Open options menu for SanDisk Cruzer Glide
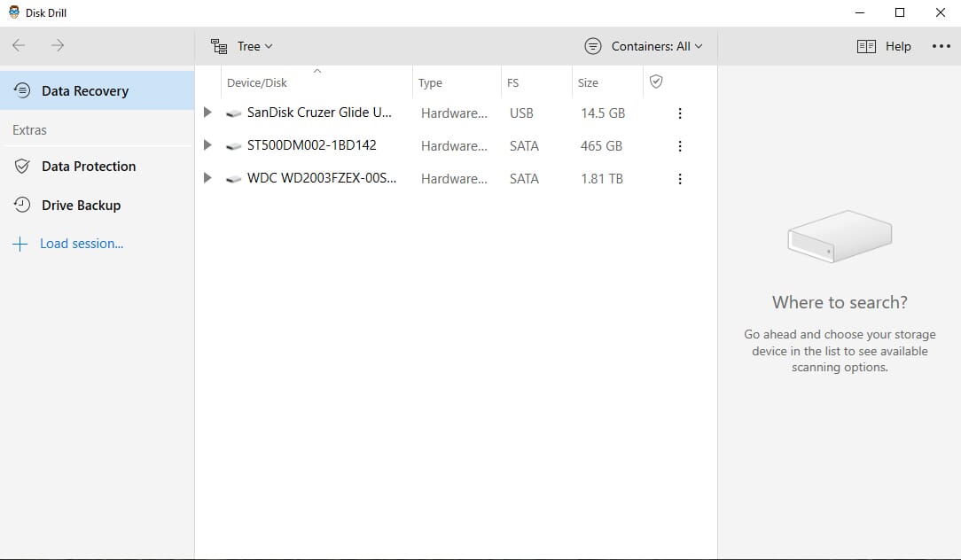The width and height of the screenshot is (961, 560). point(680,113)
